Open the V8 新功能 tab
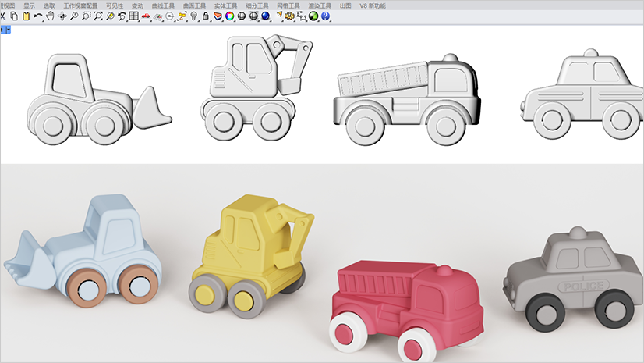The width and height of the screenshot is (644, 363). tap(372, 5)
